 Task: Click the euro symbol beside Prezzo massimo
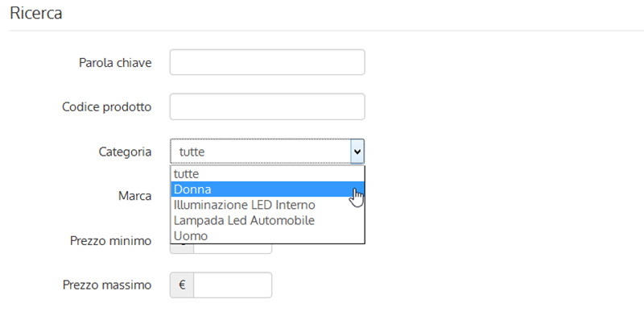click(x=182, y=285)
